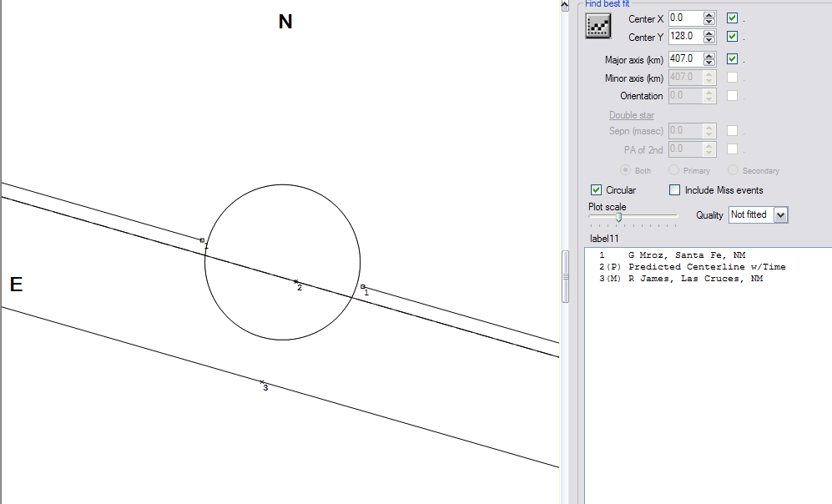Enable Include Miss events checkbox
The height and width of the screenshot is (504, 832).
click(x=674, y=190)
